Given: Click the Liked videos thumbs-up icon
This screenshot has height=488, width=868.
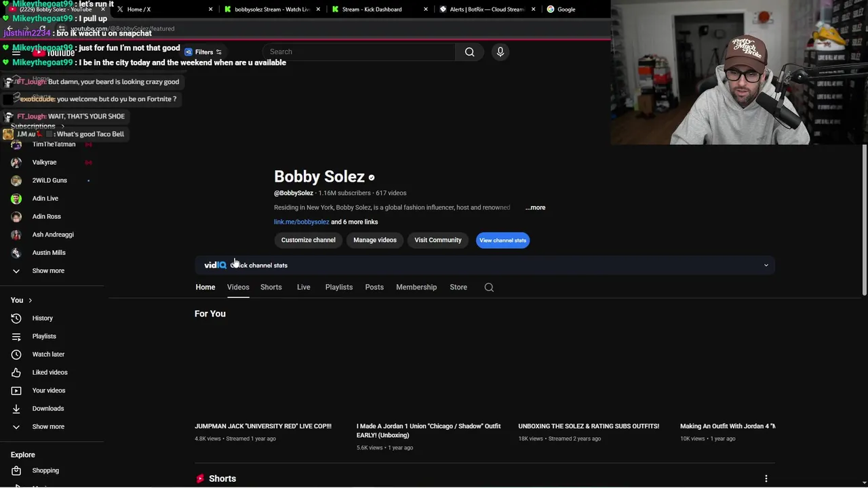Looking at the screenshot, I should point(16,372).
